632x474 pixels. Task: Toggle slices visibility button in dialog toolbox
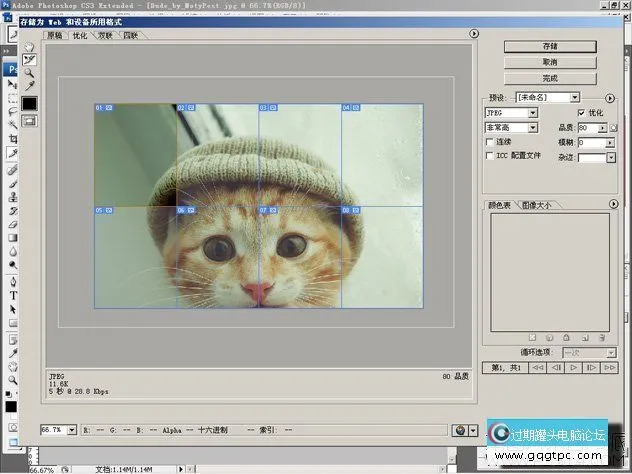point(29,121)
